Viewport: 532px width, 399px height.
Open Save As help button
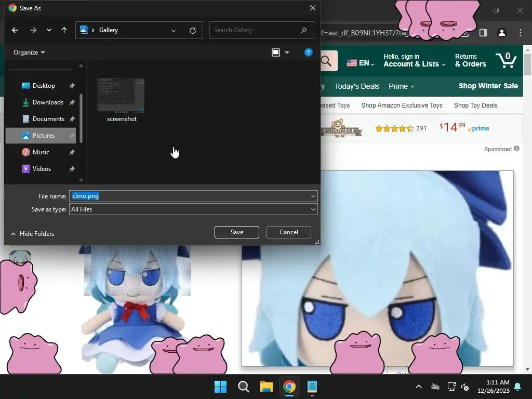click(308, 52)
